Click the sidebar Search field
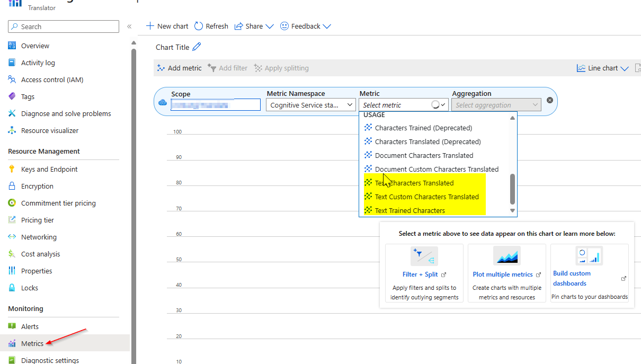The width and height of the screenshot is (641, 364). 64,26
